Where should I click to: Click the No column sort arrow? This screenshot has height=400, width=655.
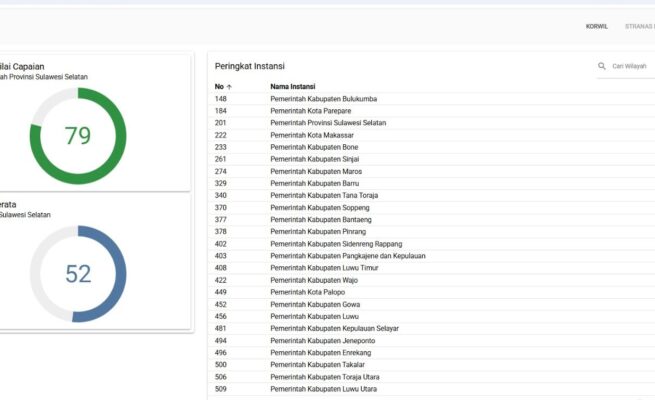230,87
